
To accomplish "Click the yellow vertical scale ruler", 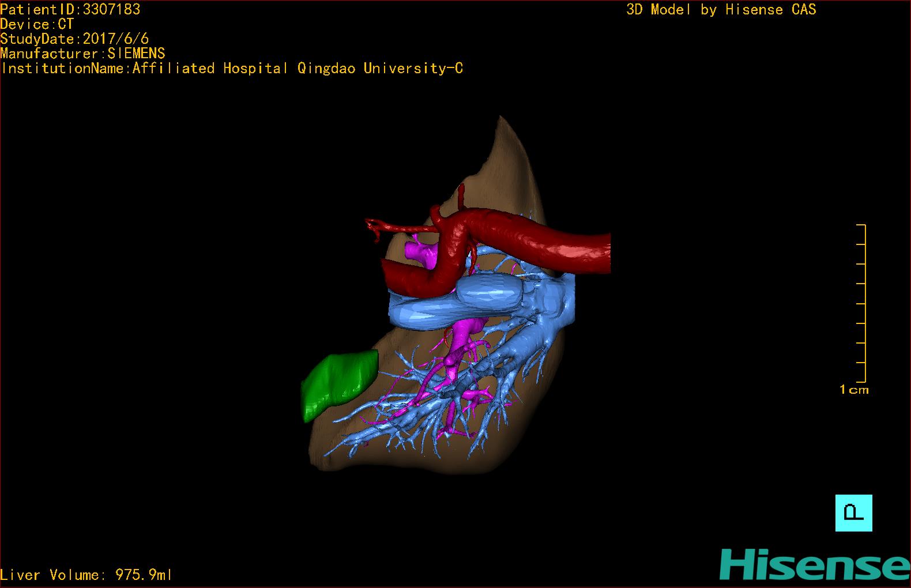I will pos(861,303).
